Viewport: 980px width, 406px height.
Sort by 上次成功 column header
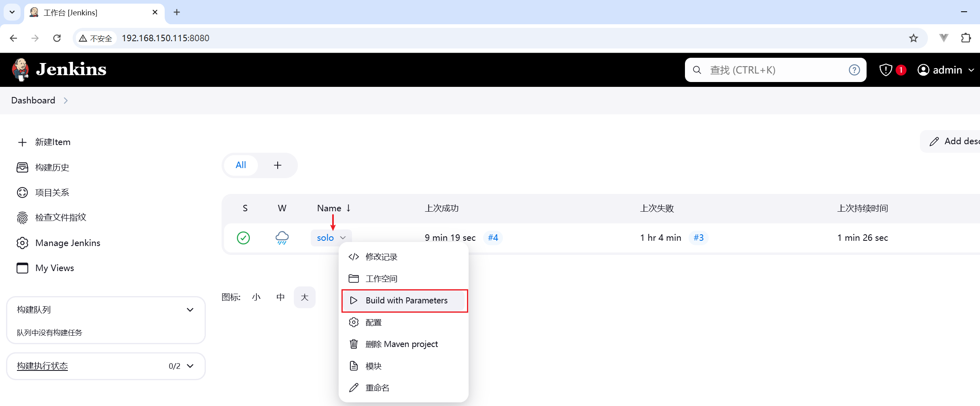[x=442, y=208]
